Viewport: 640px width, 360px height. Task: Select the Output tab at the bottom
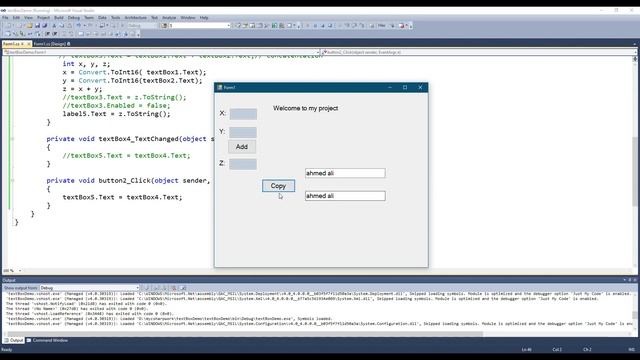(13, 340)
